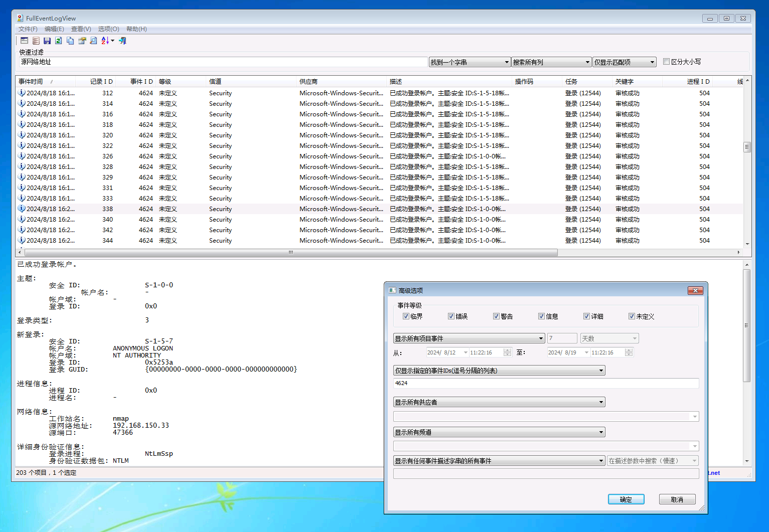Save selected items with the floppy icon
769x532 pixels.
tap(47, 41)
